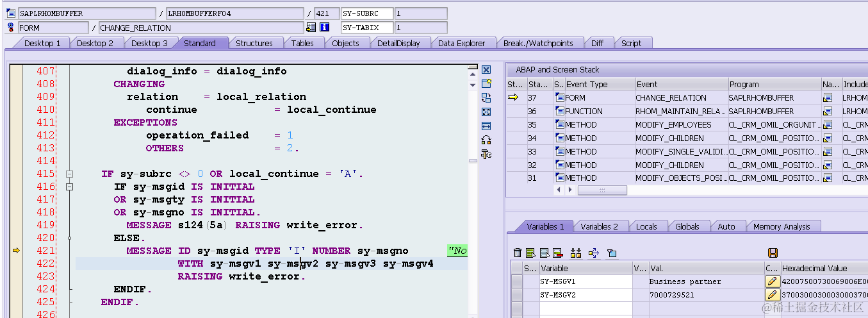The image size is (868, 318).
Task: Click the program icon beside SAPLRHOMBUFFER
Action: pos(11,13)
